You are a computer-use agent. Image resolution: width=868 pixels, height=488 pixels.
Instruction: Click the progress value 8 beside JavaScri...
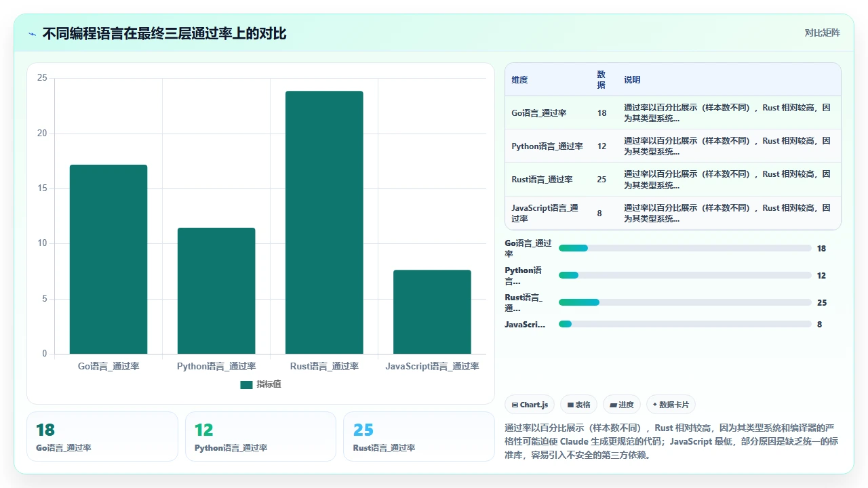(x=819, y=325)
